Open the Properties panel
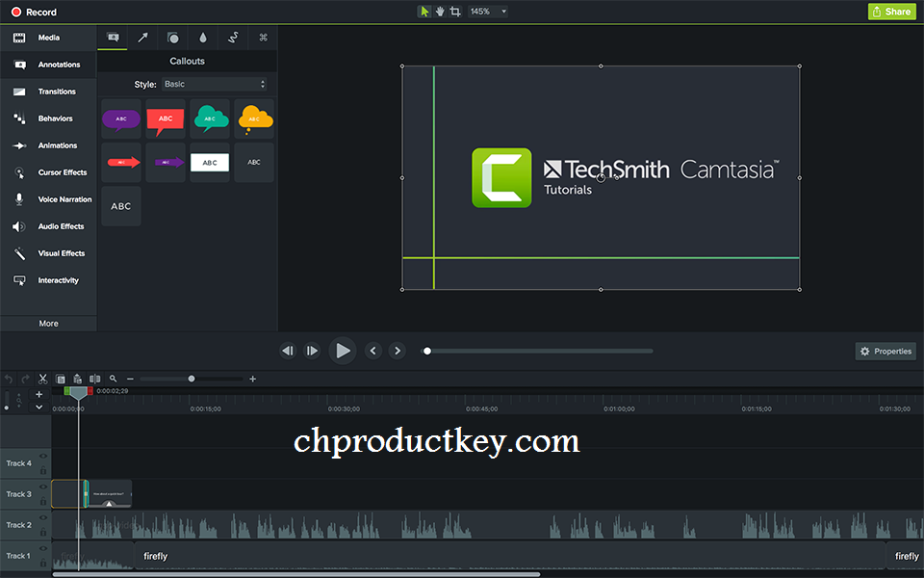The image size is (924, 578). (x=885, y=351)
